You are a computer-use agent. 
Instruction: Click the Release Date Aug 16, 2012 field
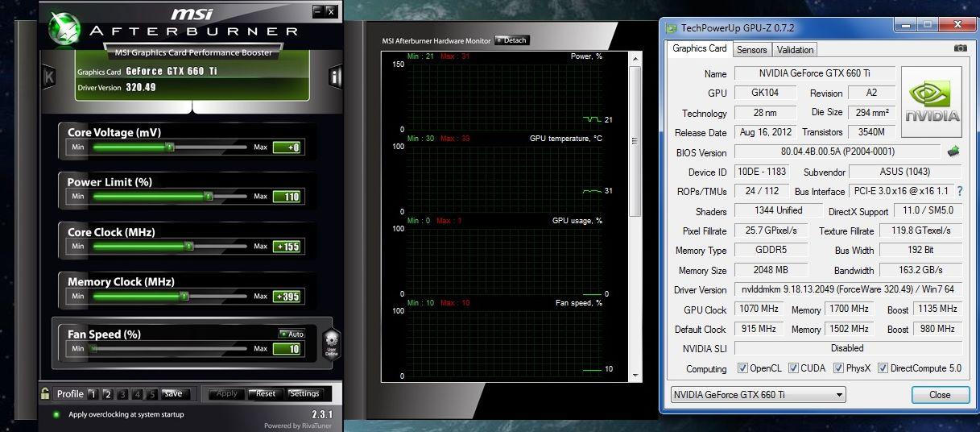coord(765,132)
